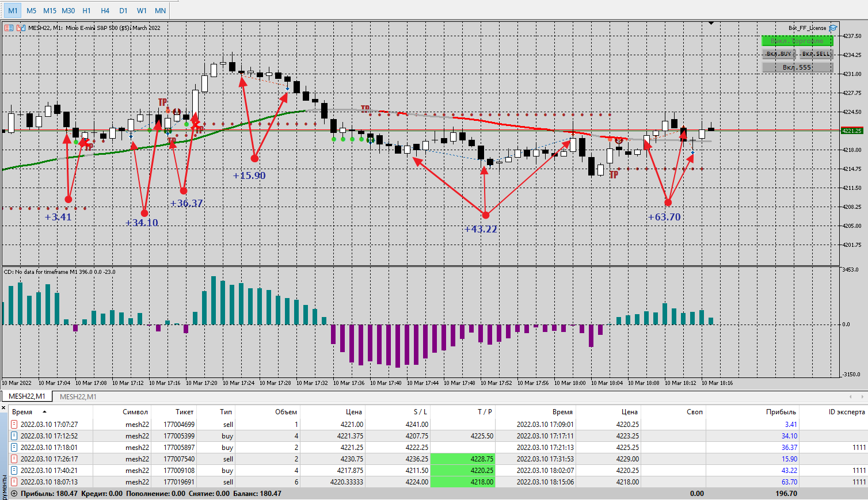Toggle the one-click trading panel icon
868x500 pixels.
pyautogui.click(x=9, y=28)
